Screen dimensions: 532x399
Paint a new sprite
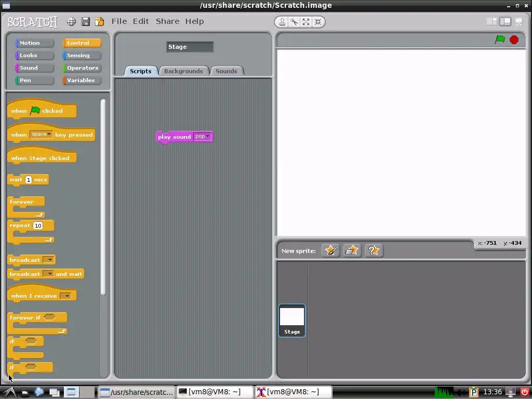click(x=330, y=251)
